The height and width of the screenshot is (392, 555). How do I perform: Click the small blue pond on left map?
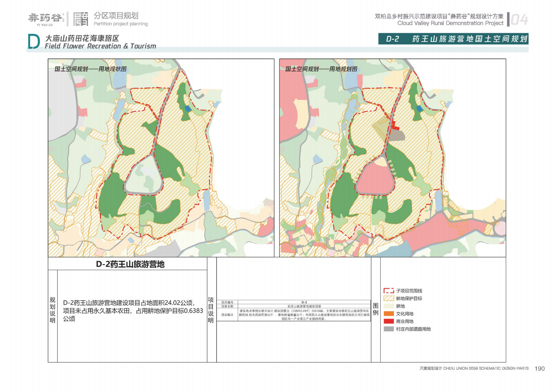(x=188, y=109)
